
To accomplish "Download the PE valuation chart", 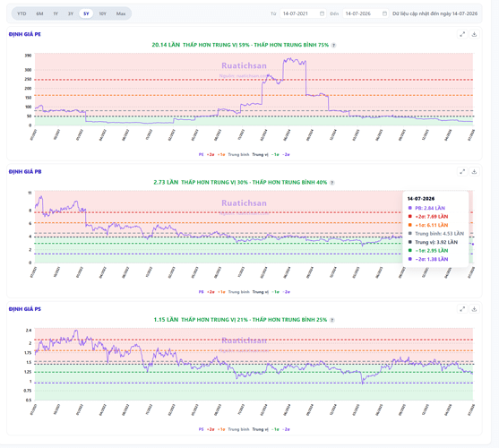I will [x=474, y=34].
